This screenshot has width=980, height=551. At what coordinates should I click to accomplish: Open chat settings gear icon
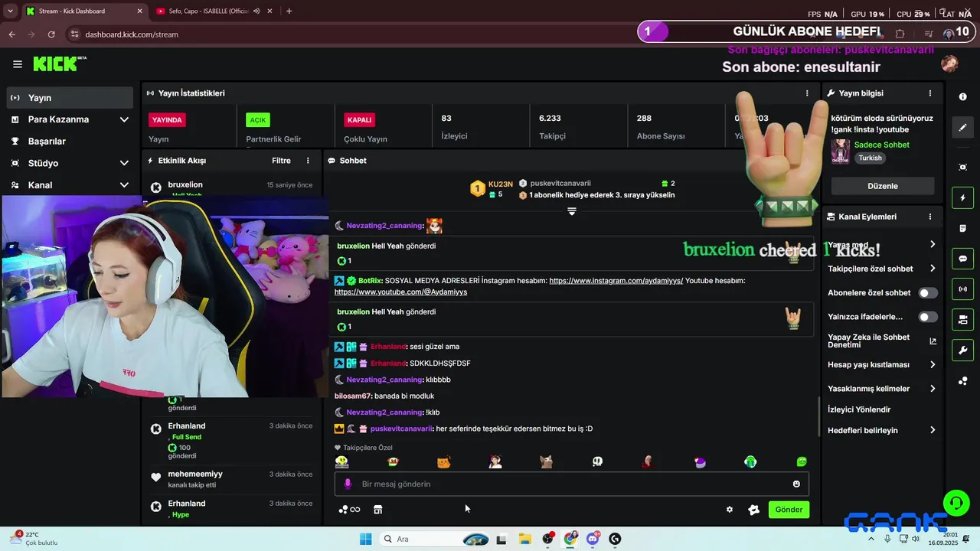pos(730,510)
